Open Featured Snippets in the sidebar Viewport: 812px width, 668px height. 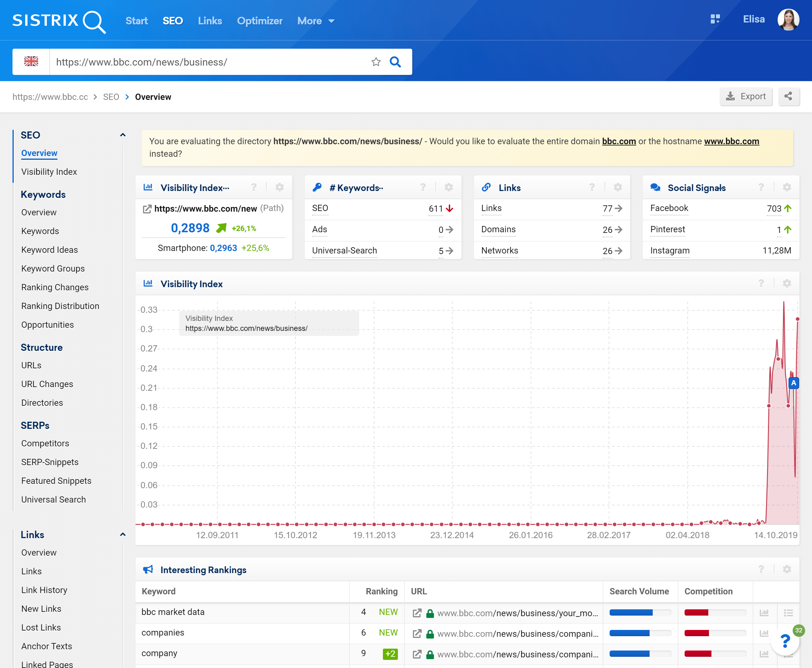[56, 481]
